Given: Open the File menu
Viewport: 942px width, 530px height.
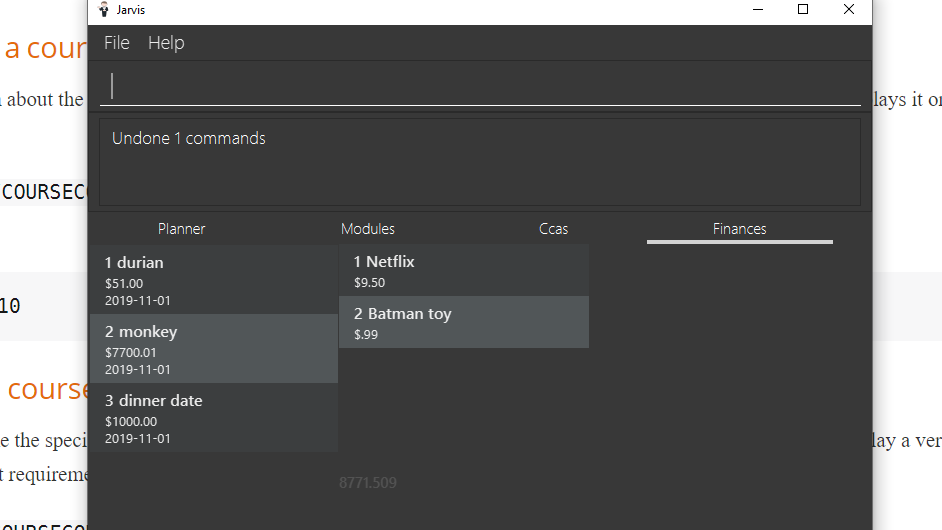Looking at the screenshot, I should pyautogui.click(x=117, y=43).
